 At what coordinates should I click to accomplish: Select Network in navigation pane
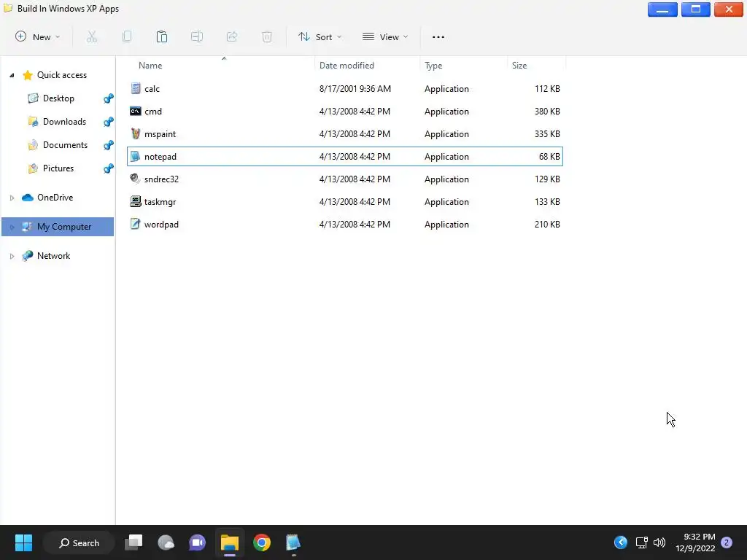pyautogui.click(x=53, y=256)
